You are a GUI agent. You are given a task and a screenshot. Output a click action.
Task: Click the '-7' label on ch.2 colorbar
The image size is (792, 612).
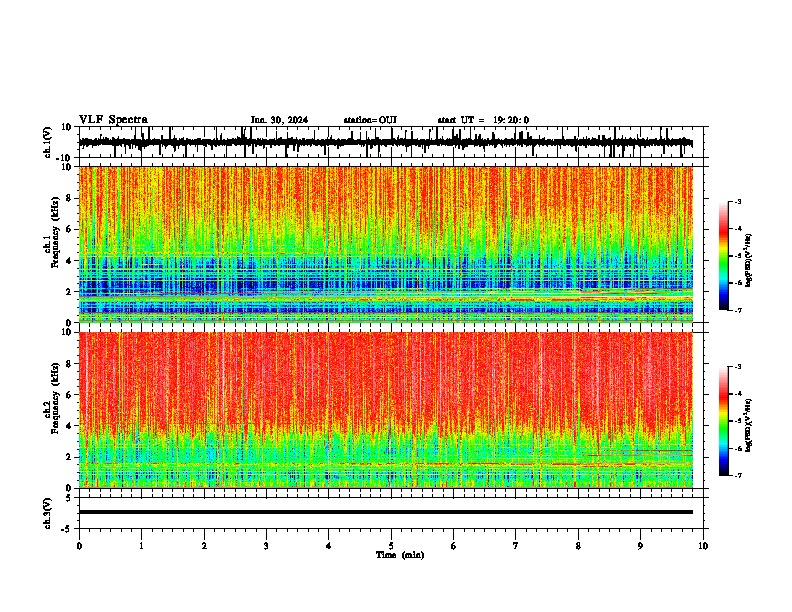[x=737, y=475]
